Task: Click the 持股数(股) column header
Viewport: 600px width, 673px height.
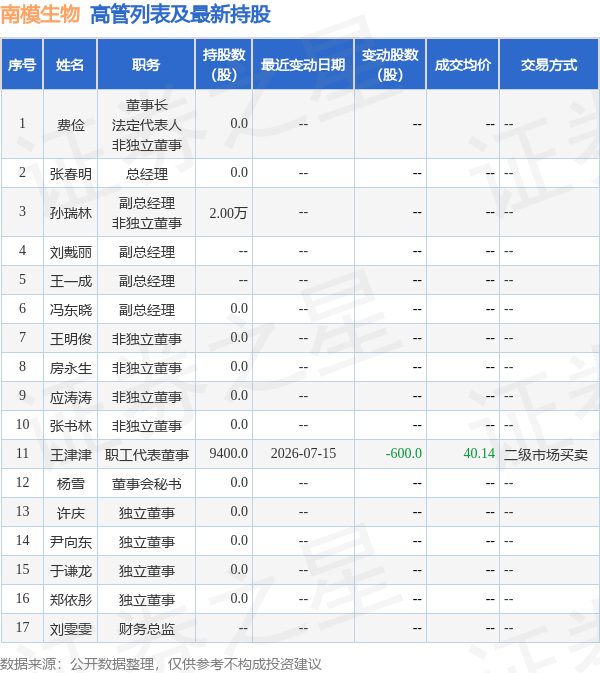Action: coord(224,65)
